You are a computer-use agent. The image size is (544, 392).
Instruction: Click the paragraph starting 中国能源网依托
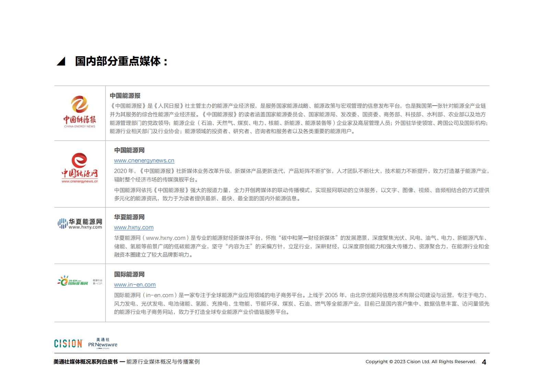point(302,194)
